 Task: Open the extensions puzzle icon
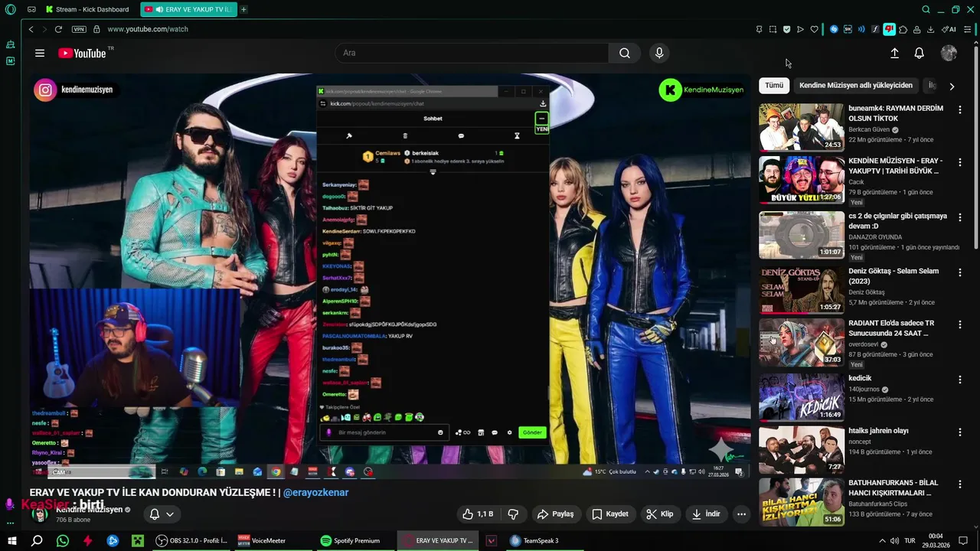(x=903, y=29)
